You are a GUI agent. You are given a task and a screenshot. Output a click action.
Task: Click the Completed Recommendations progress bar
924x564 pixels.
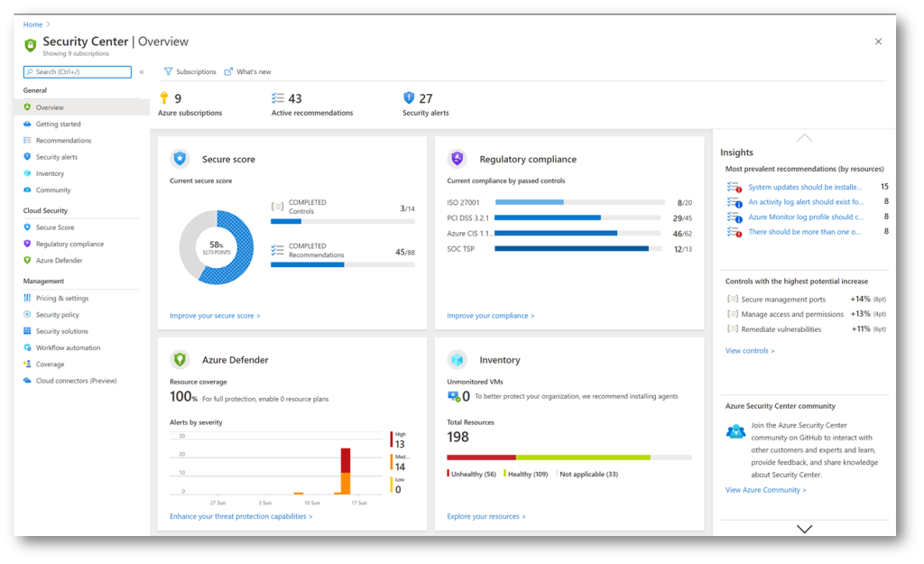tap(342, 265)
